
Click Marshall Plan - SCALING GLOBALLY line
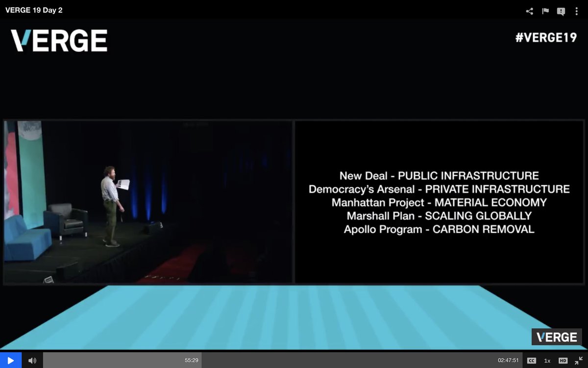(x=439, y=215)
